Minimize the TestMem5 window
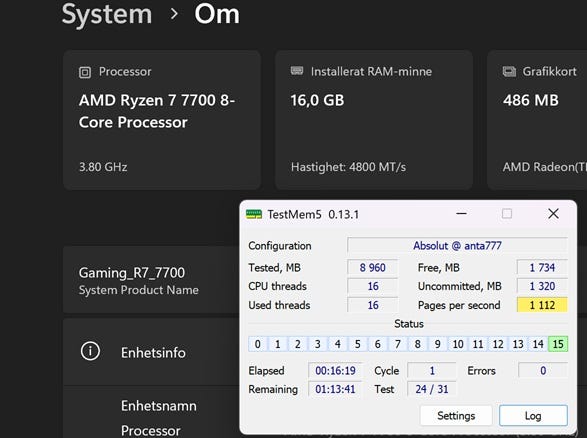 coord(461,214)
